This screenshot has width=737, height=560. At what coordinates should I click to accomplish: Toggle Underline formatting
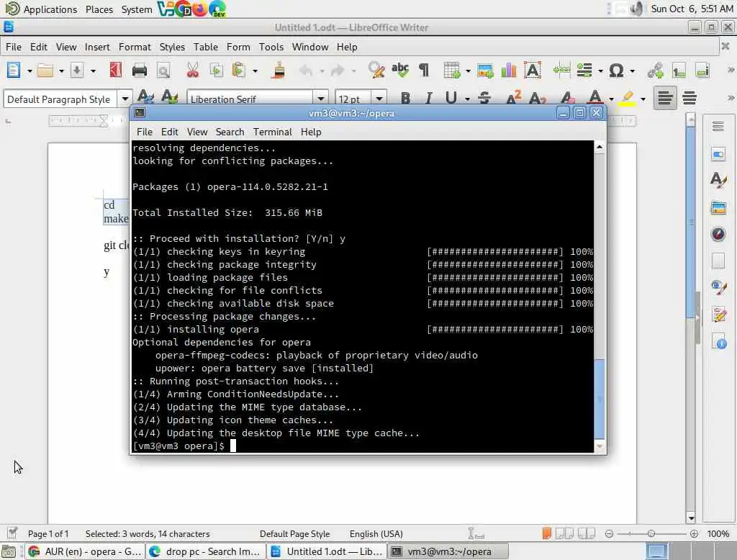coord(451,99)
